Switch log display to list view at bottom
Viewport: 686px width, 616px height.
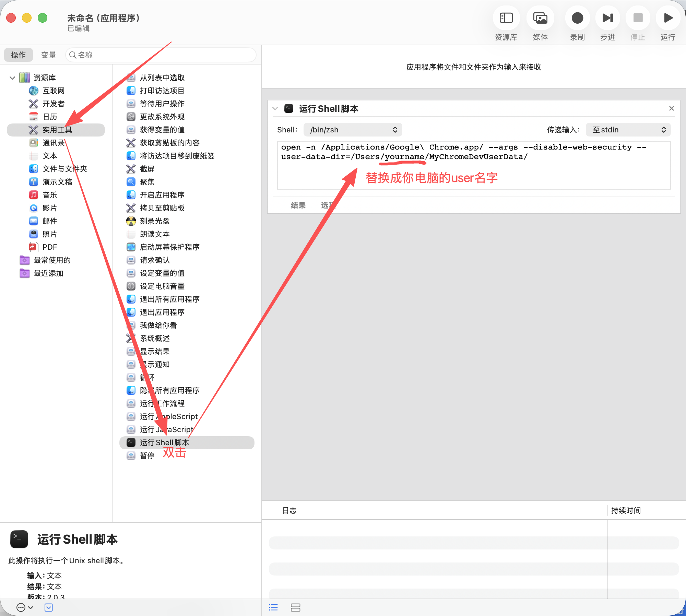pyautogui.click(x=273, y=607)
